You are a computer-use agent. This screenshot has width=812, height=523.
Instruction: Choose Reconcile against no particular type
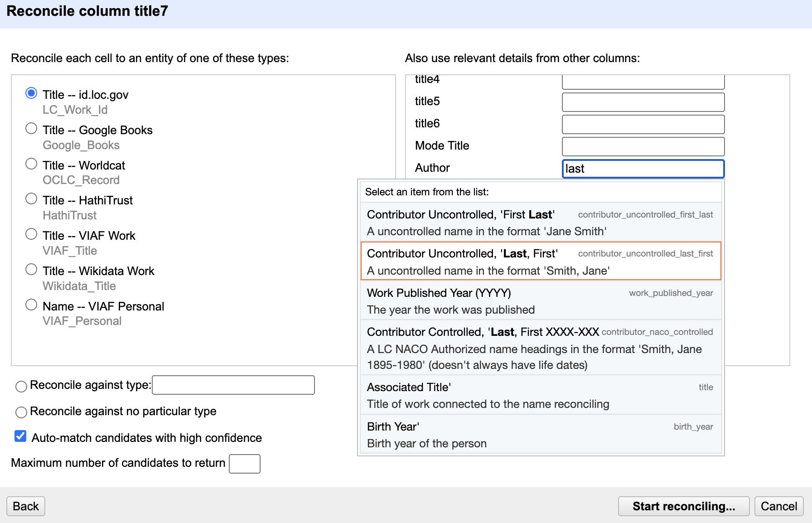pyautogui.click(x=21, y=412)
